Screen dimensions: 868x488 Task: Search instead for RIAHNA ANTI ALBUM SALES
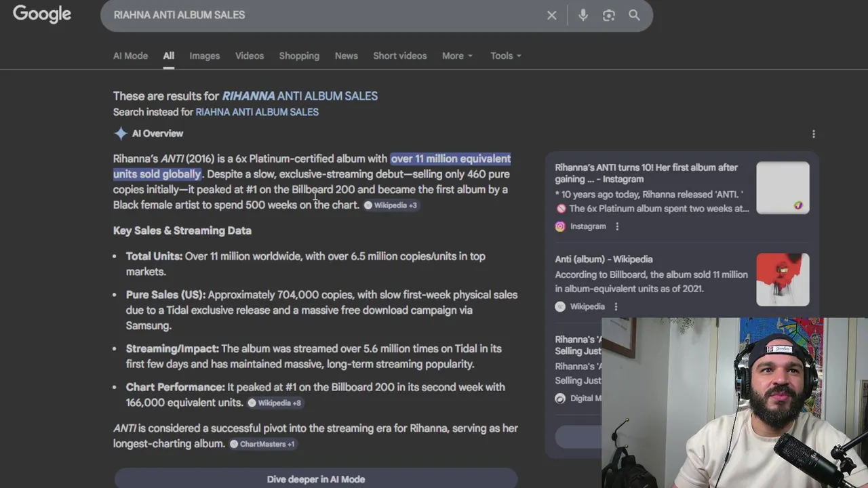click(x=257, y=112)
